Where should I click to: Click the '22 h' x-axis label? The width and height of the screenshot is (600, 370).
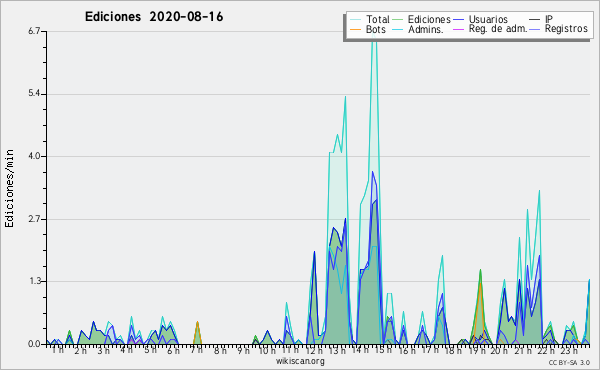(546, 350)
